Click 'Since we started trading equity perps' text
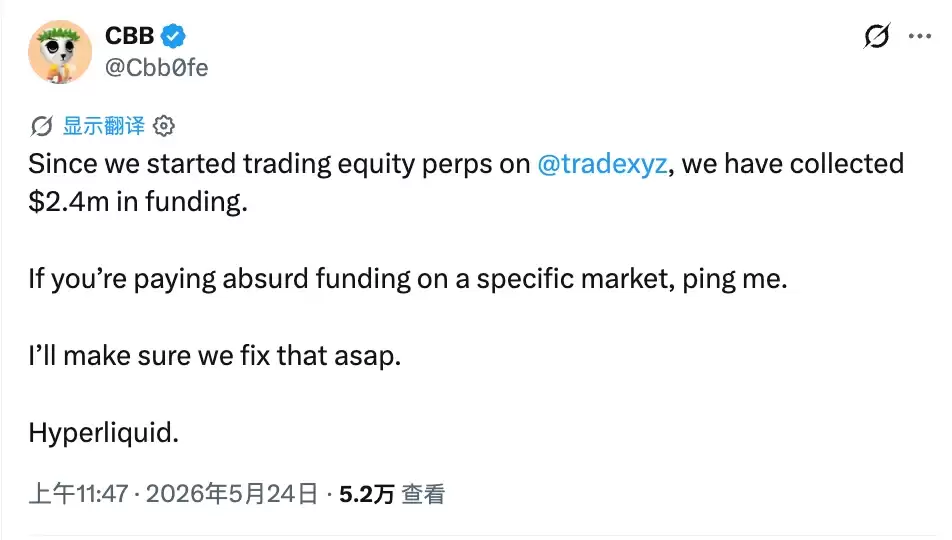 point(279,164)
